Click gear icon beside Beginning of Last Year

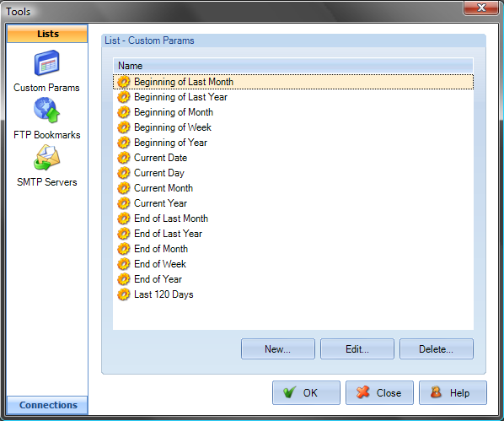coord(123,97)
